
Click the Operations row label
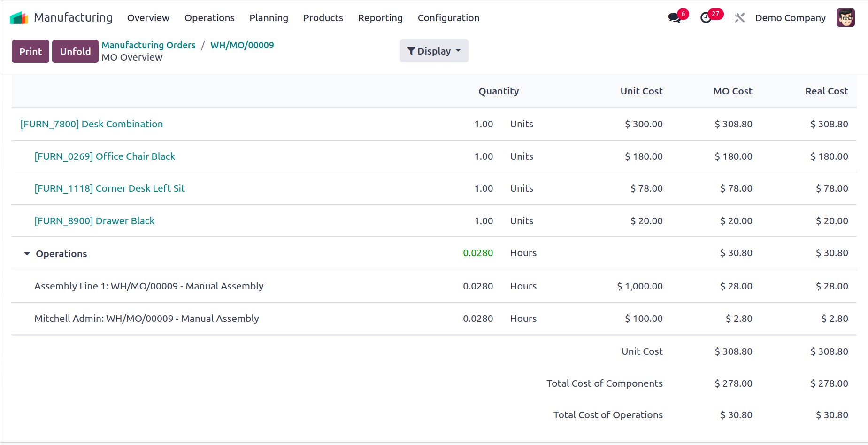(61, 254)
